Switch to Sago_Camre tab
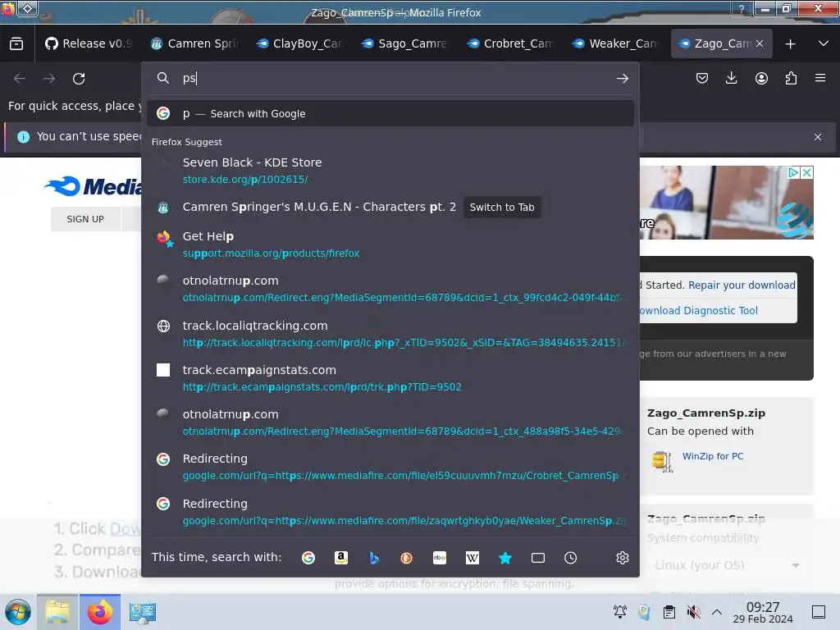Screen dimensions: 840x630 click(x=405, y=44)
